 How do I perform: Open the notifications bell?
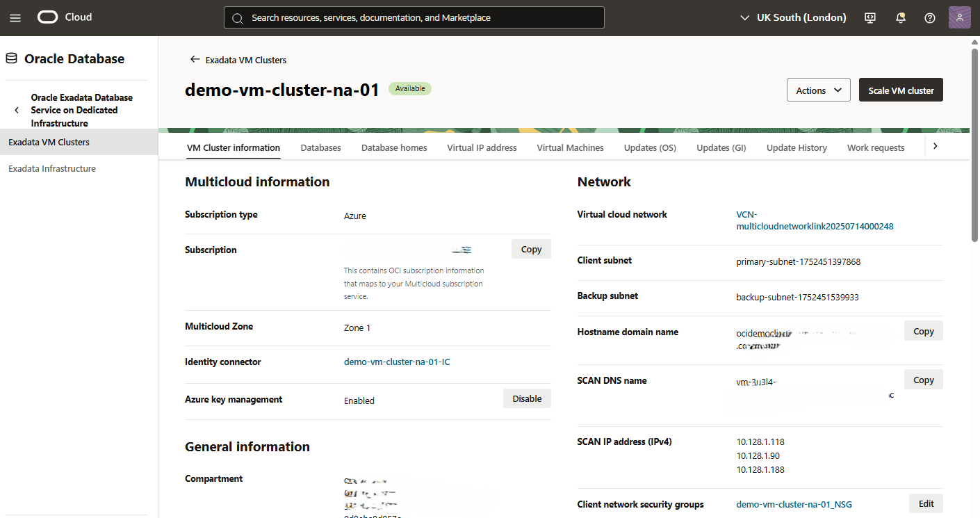click(900, 17)
